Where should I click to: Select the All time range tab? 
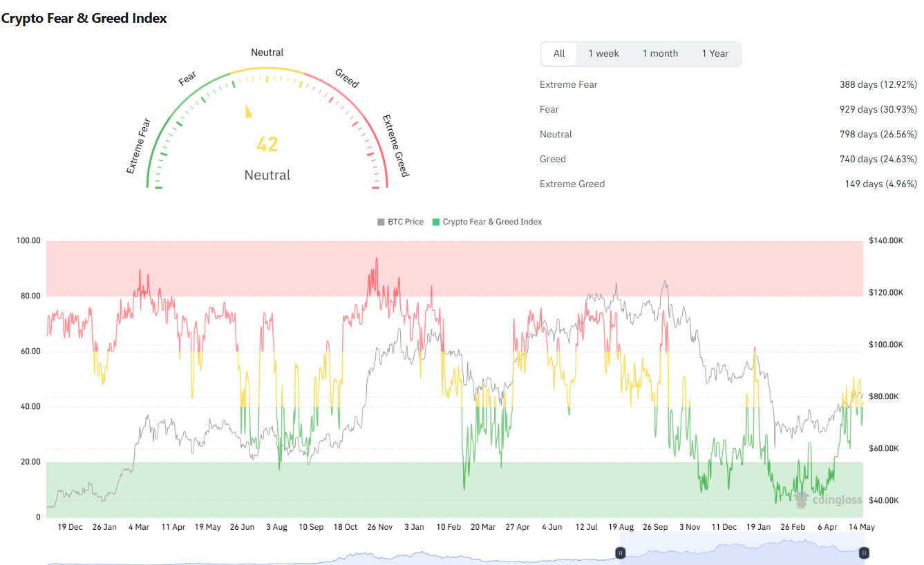559,53
